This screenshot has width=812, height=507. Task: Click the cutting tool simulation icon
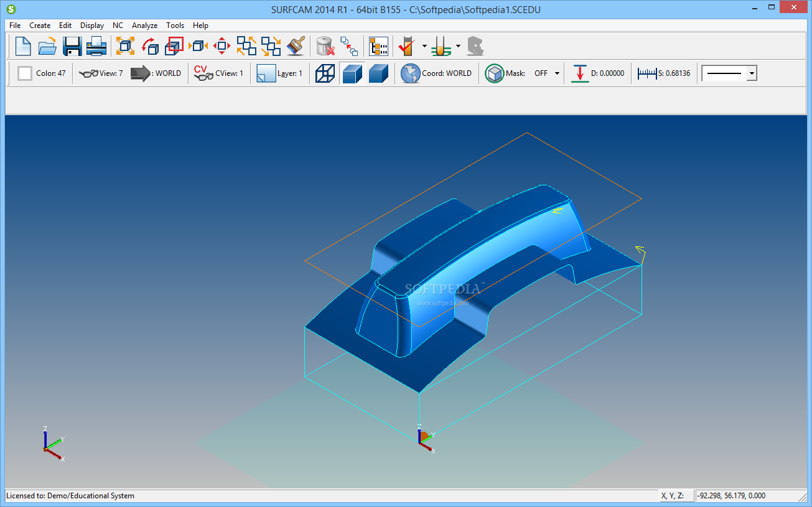click(441, 46)
